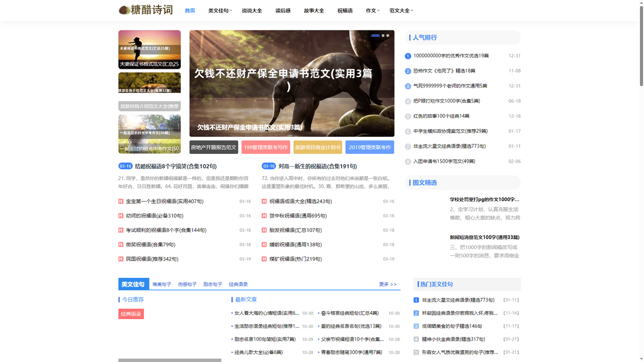
Task: Open 微笑祝福语(合集79句)
Action: 151,244
